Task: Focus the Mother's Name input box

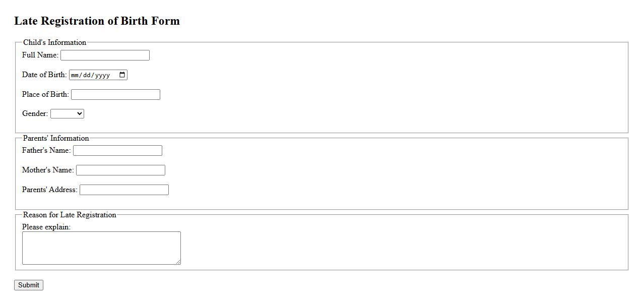Action: point(120,170)
